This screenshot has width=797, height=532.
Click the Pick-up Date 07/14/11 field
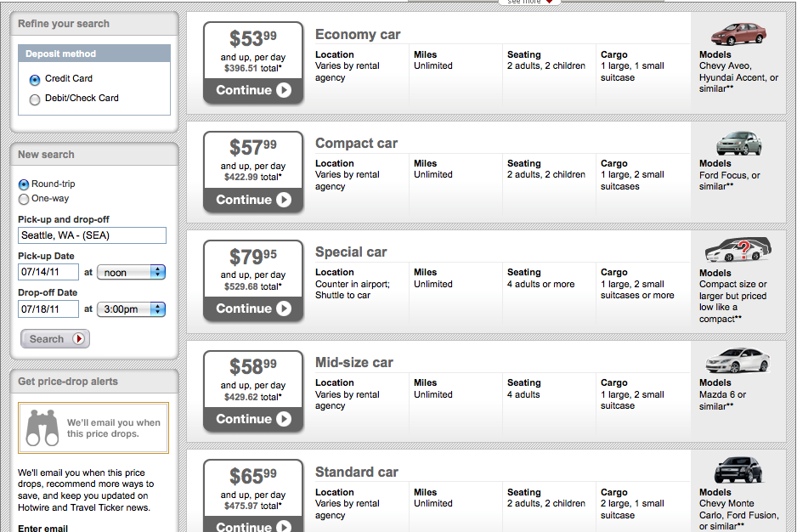(x=48, y=272)
